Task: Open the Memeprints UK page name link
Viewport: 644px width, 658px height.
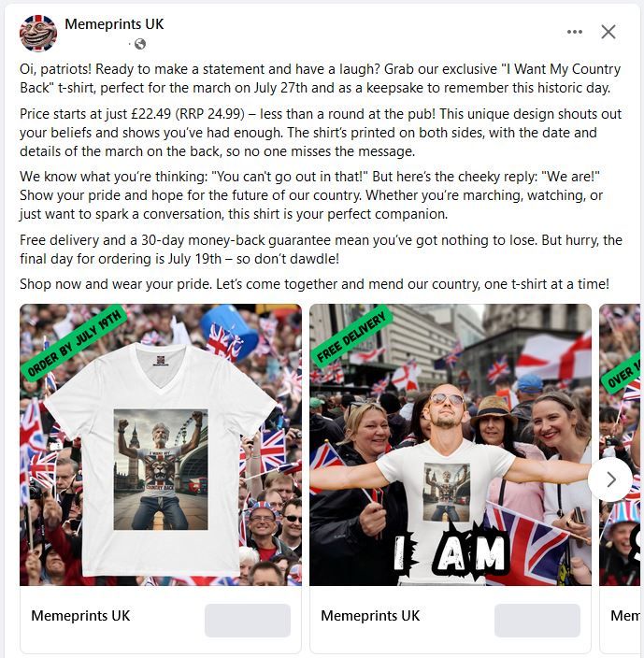Action: pos(114,24)
